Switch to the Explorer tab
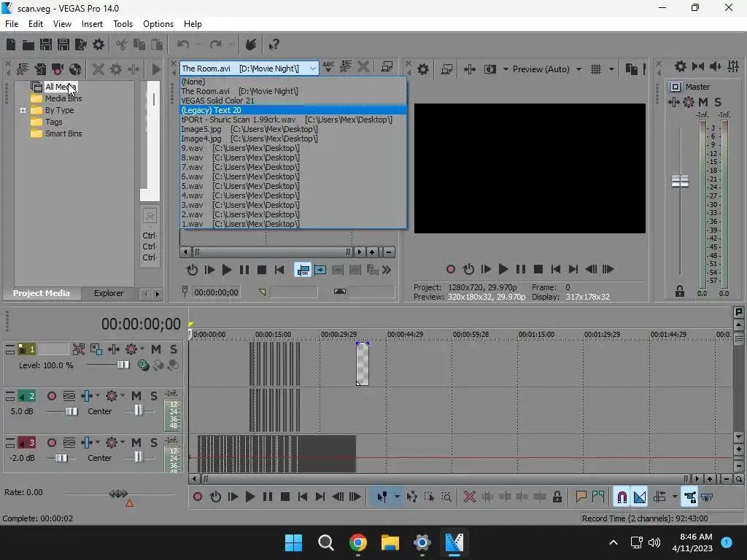Image resolution: width=747 pixels, height=560 pixels. [109, 293]
